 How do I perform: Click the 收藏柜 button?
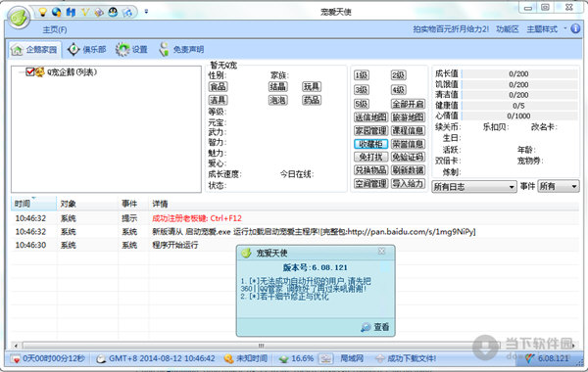pyautogui.click(x=370, y=144)
